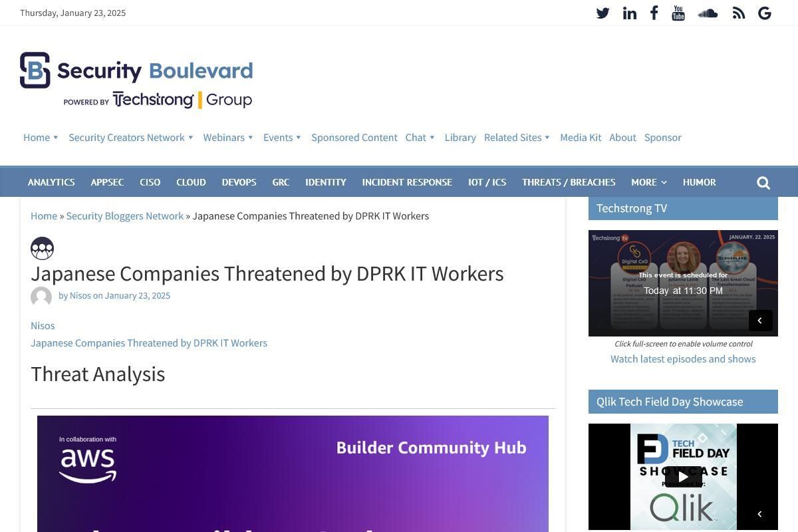This screenshot has width=798, height=532.
Task: Open the Media Kit menu item
Action: (x=581, y=138)
